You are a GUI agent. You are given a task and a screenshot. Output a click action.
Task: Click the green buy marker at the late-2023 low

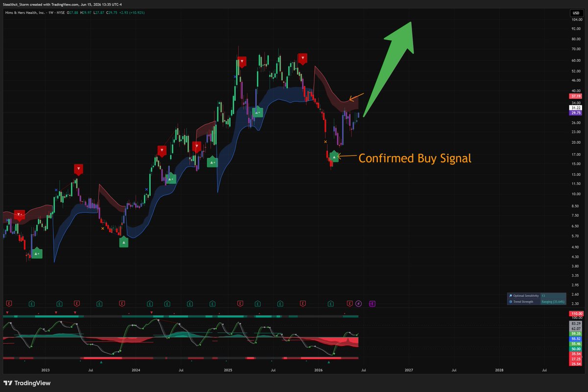click(123, 241)
